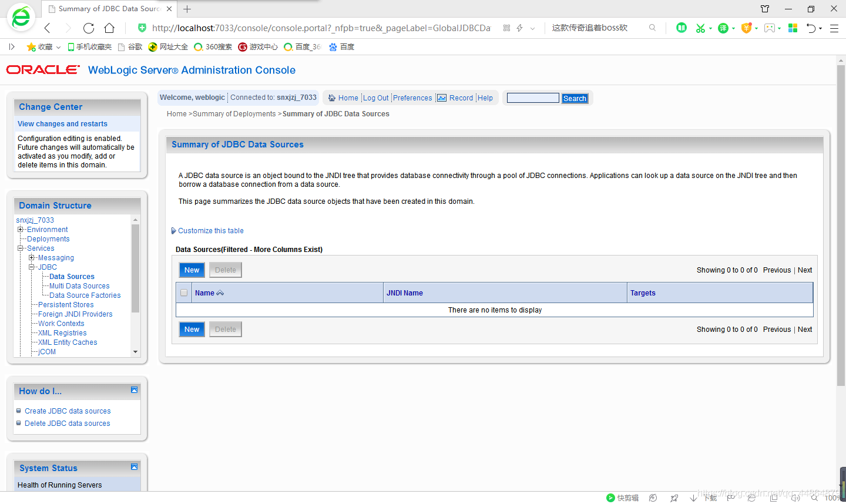The image size is (846, 504).
Task: Click the JNDI Name column header
Action: (405, 293)
